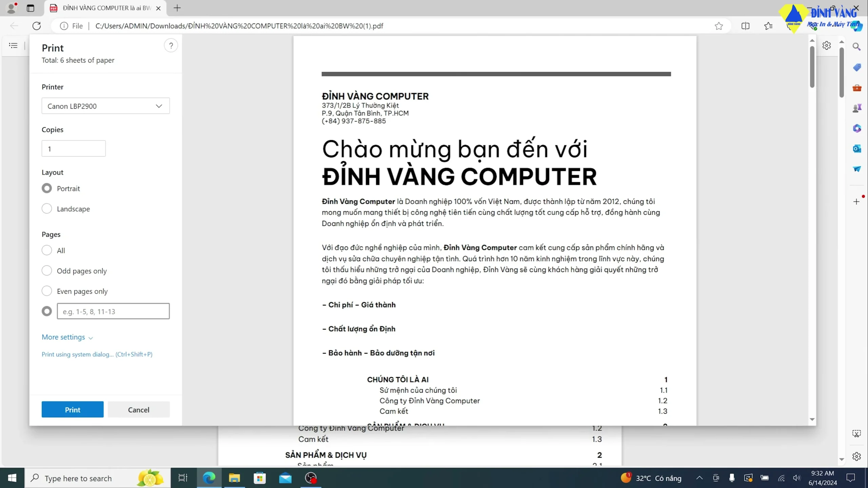868x488 pixels.
Task: Open sidebar Shopping tag icon
Action: 857,67
